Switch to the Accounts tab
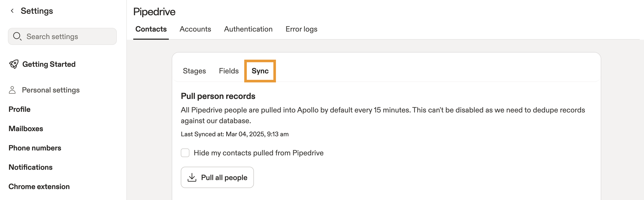 pos(195,29)
